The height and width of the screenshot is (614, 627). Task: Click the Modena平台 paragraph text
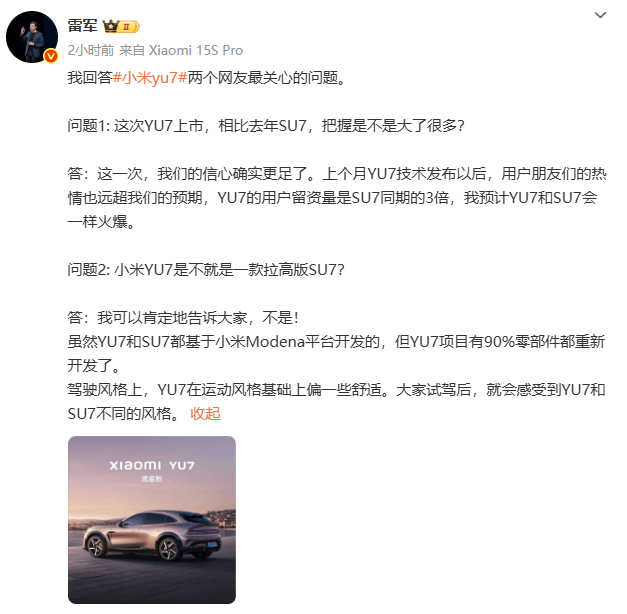[x=336, y=354]
